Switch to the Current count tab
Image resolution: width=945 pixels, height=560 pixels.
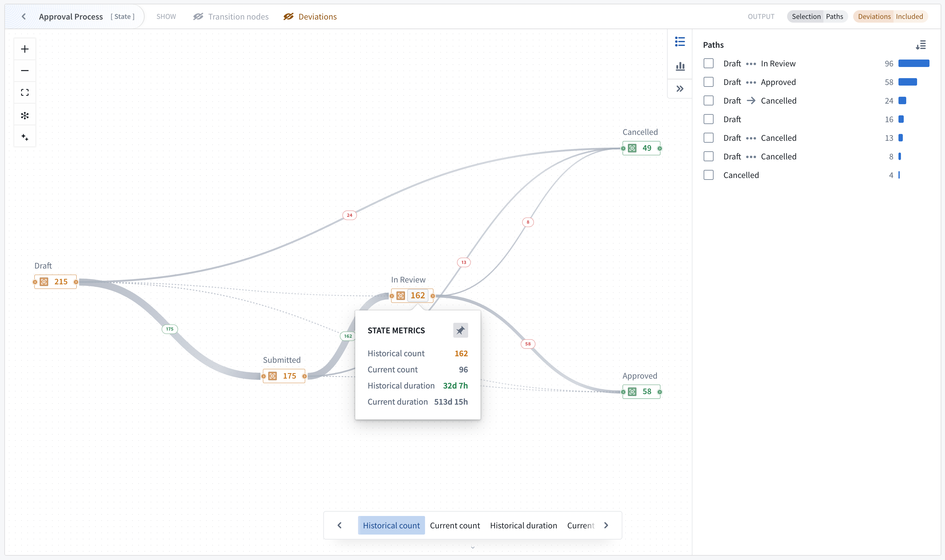tap(455, 525)
